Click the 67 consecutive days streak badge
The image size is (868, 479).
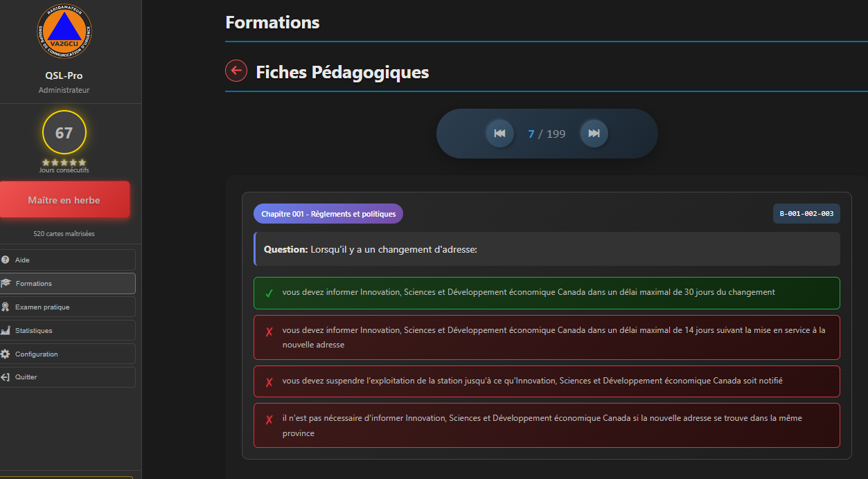point(64,132)
